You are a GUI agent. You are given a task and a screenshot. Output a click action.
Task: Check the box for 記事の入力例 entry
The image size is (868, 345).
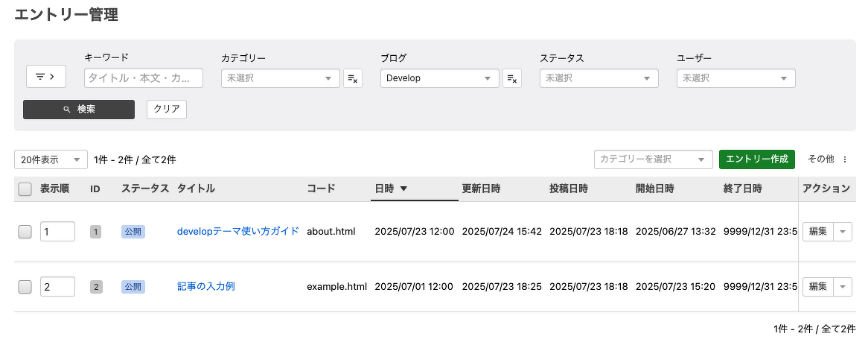coord(25,286)
